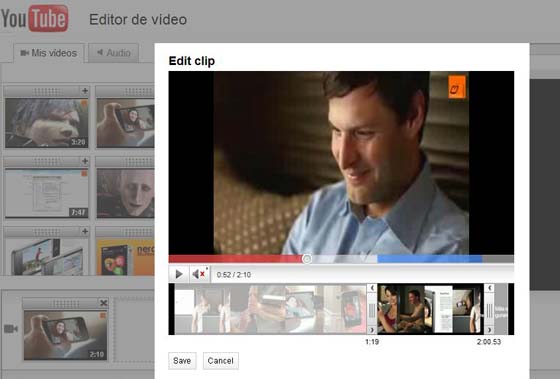Select the pale face video thumbnail
The width and height of the screenshot is (560, 379).
[x=125, y=193]
